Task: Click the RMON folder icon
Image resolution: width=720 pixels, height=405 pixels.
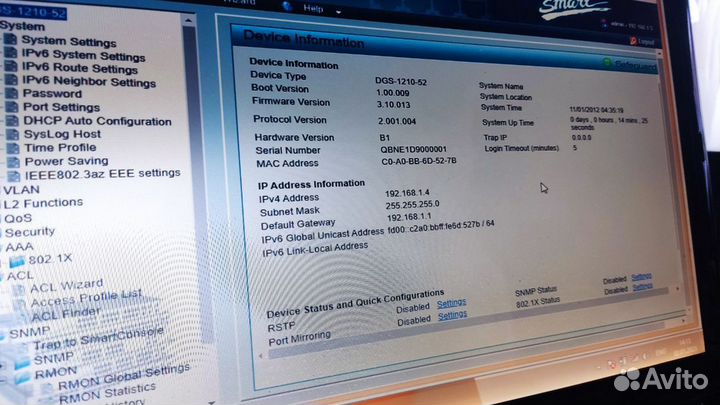Action: pos(23,378)
